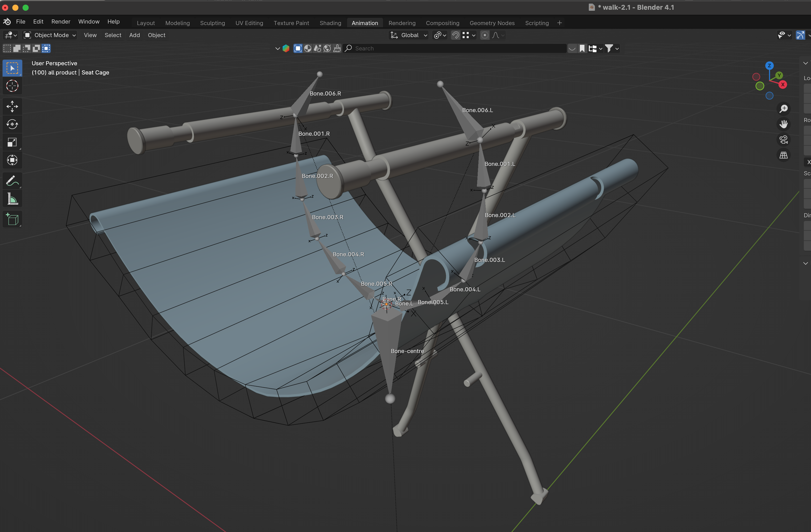Open the viewport View menu
811x532 pixels.
(90, 35)
